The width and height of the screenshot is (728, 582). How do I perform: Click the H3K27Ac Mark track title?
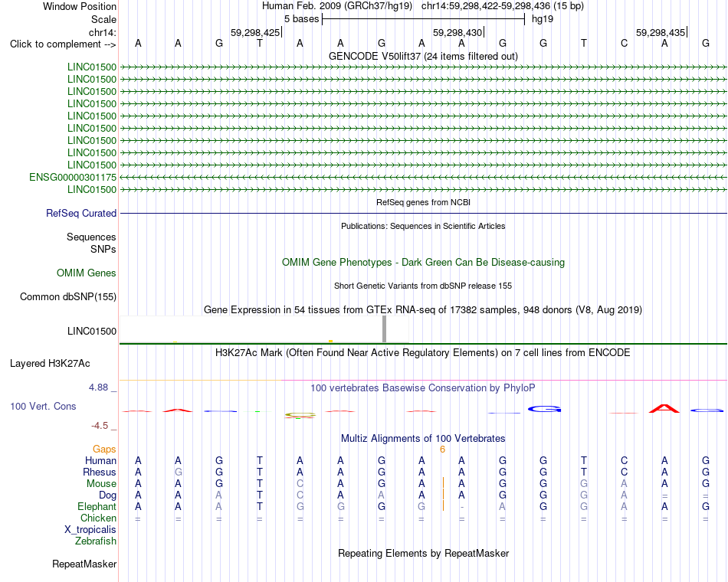tap(423, 353)
